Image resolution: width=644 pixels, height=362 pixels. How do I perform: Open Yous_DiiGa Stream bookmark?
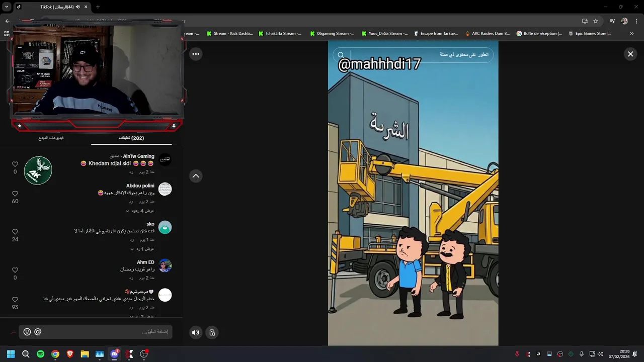point(385,34)
